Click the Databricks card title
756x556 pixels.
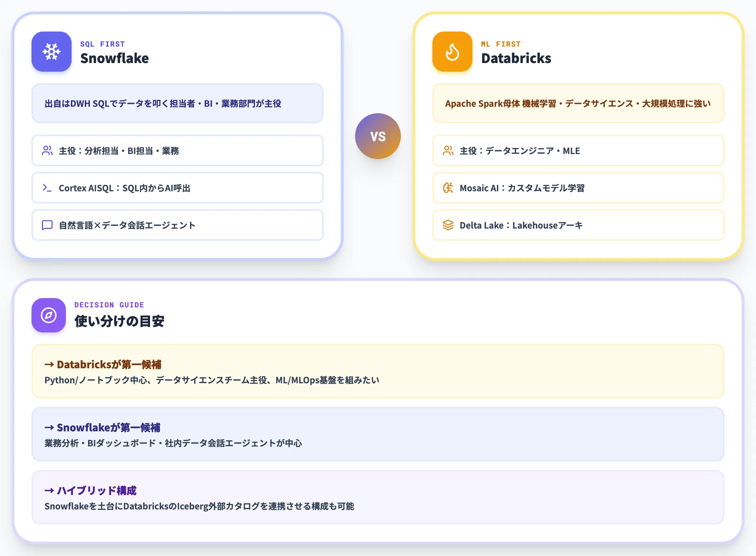[516, 58]
